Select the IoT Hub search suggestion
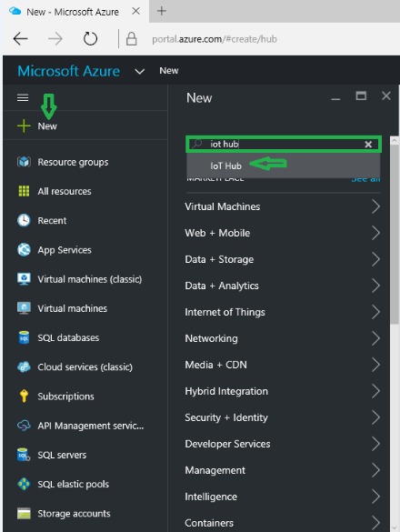The height and width of the screenshot is (532, 400). [x=284, y=166]
